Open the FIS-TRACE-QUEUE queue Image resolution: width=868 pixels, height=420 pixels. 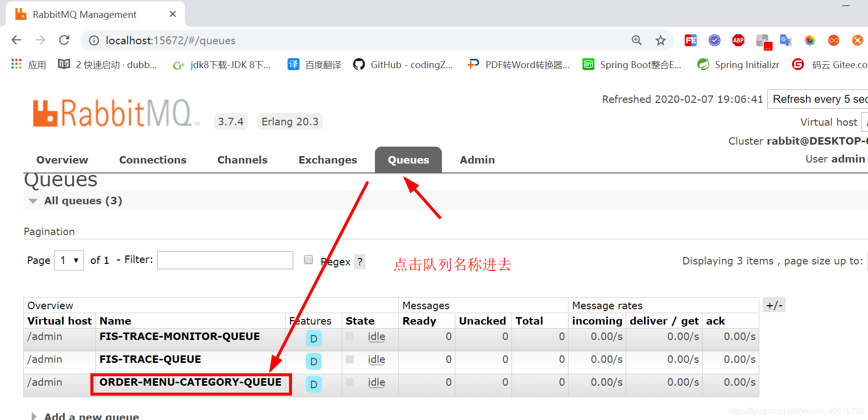150,359
